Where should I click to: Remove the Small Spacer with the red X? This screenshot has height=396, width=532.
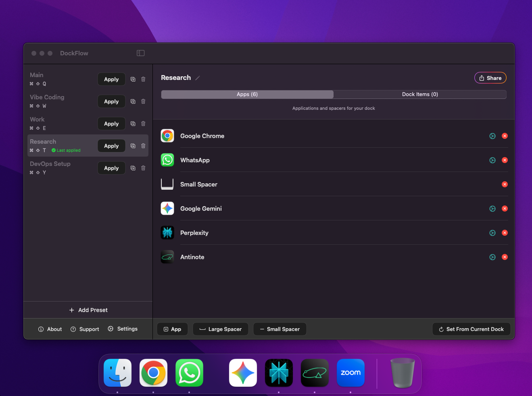[505, 184]
